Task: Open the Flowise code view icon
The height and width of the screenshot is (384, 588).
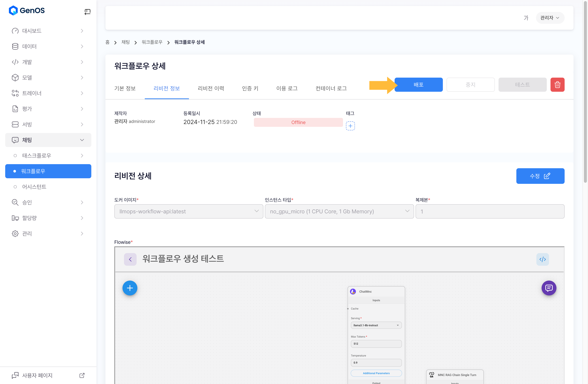Action: coord(542,259)
